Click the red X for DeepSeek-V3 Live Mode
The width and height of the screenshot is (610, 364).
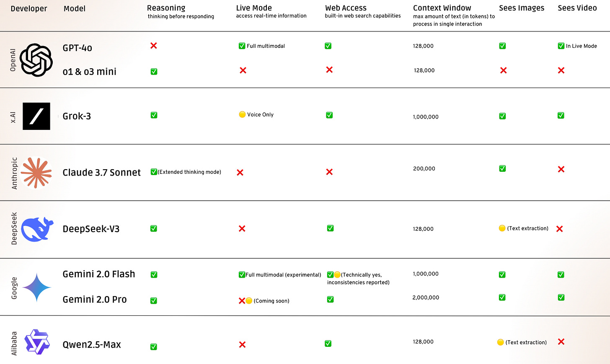[x=242, y=229]
